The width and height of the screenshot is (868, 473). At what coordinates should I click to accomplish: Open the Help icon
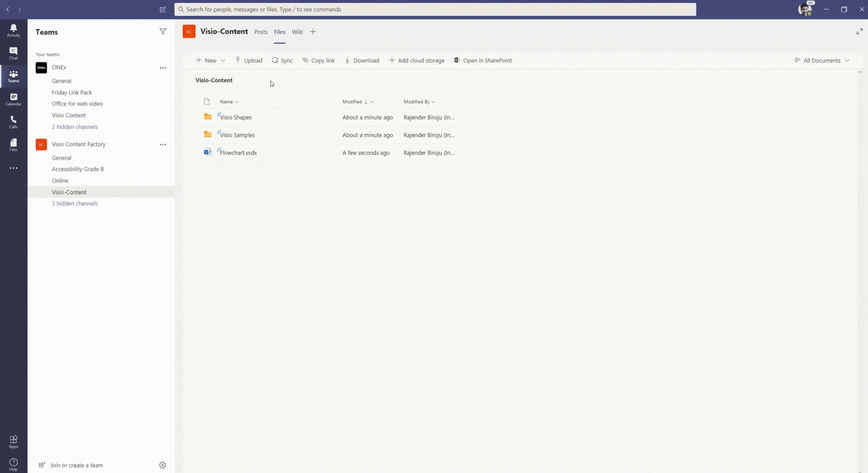click(x=14, y=464)
